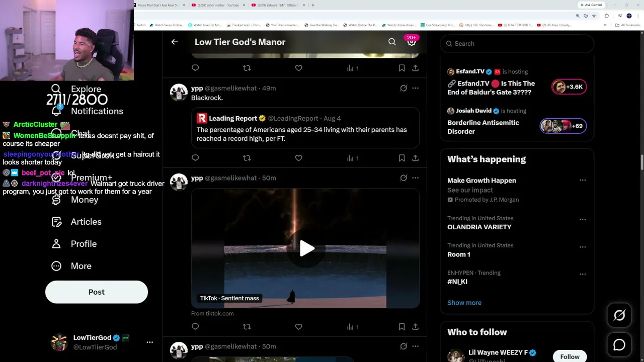
Task: Open the Twitch bookmark
Action: [140, 25]
